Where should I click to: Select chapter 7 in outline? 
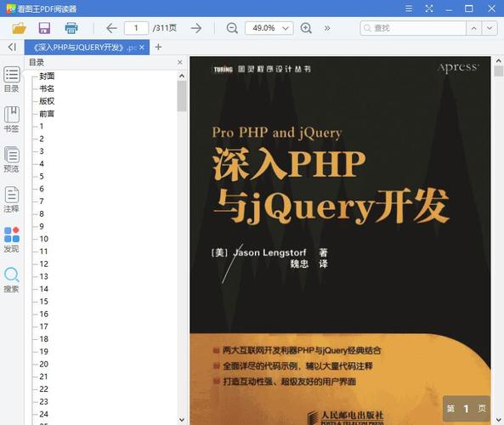pos(42,201)
